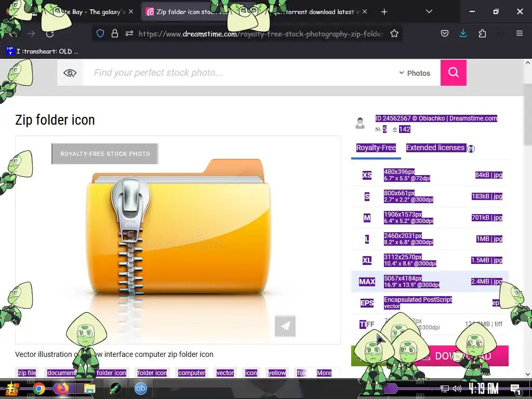The image size is (532, 399).
Task: Reload the page with refresh icon
Action: 50,34
